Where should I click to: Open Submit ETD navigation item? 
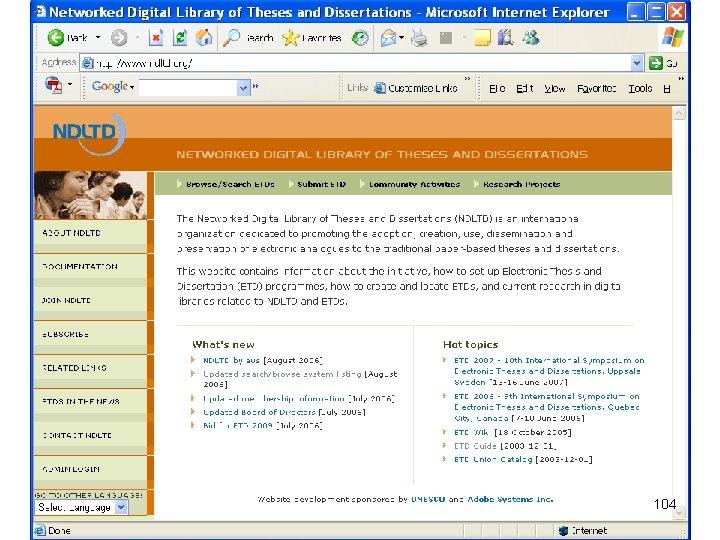[321, 184]
